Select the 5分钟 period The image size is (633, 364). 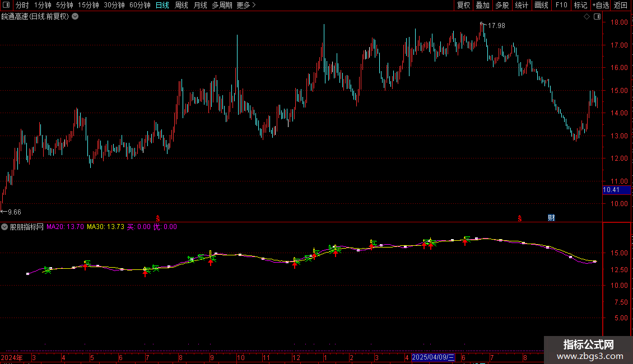tap(64, 5)
